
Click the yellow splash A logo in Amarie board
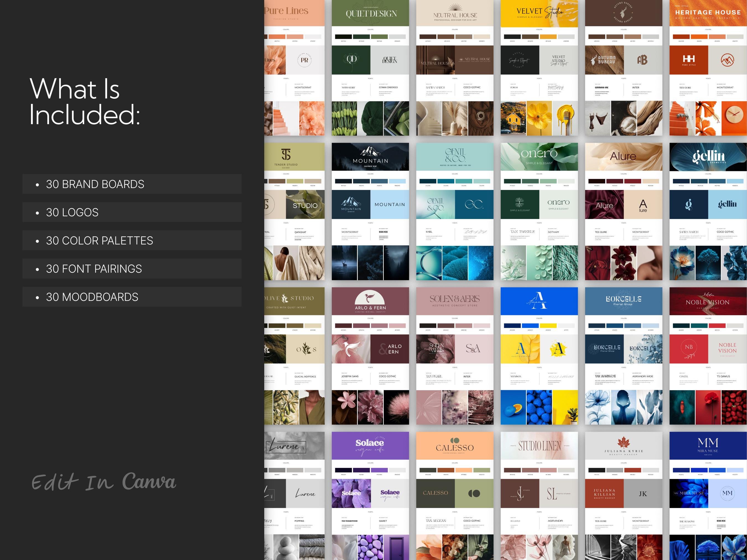point(559,349)
